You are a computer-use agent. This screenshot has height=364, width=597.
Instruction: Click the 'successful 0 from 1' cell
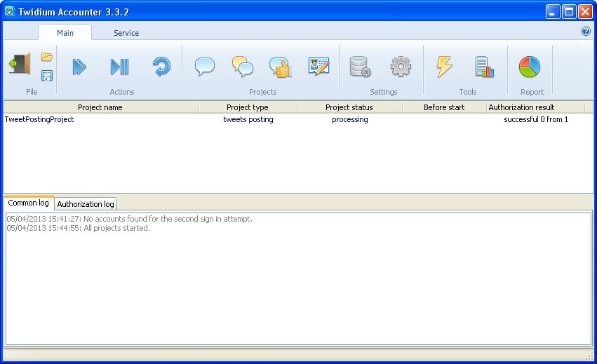click(536, 119)
